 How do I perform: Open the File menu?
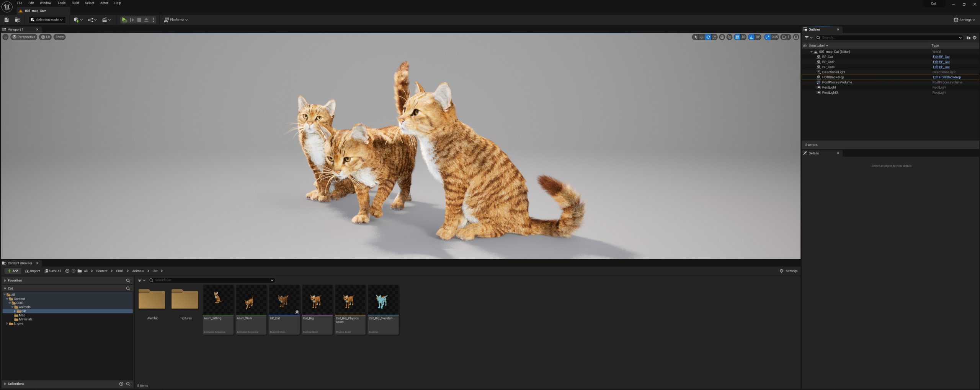tap(20, 3)
